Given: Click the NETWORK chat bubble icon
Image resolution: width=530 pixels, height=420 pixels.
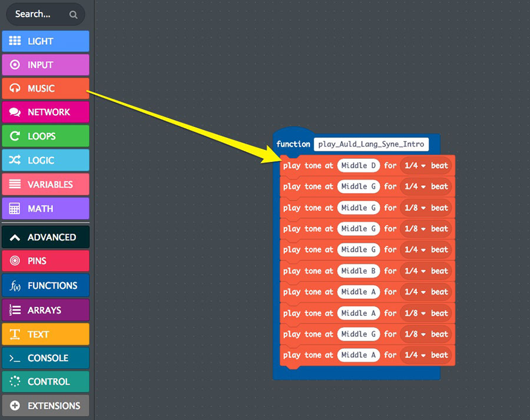Looking at the screenshot, I should (x=15, y=112).
